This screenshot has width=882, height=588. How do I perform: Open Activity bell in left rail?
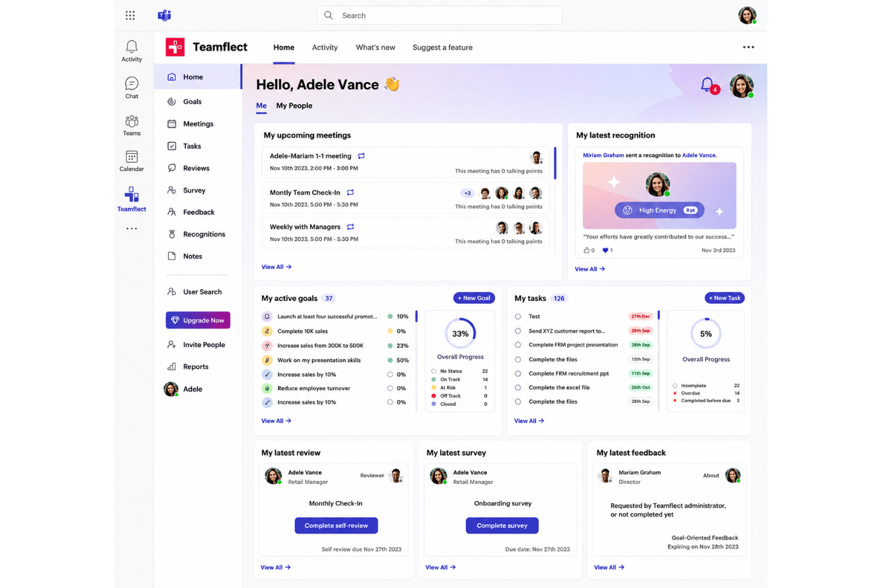132,51
